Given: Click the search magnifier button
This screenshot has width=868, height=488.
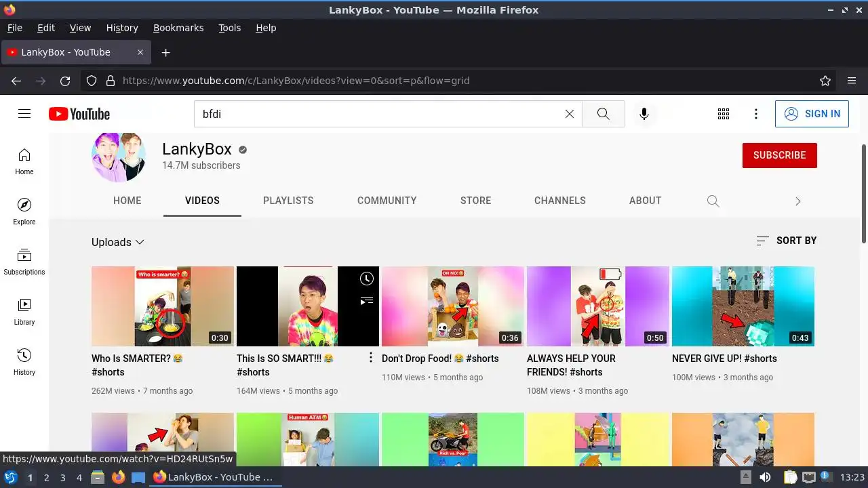Looking at the screenshot, I should 603,114.
